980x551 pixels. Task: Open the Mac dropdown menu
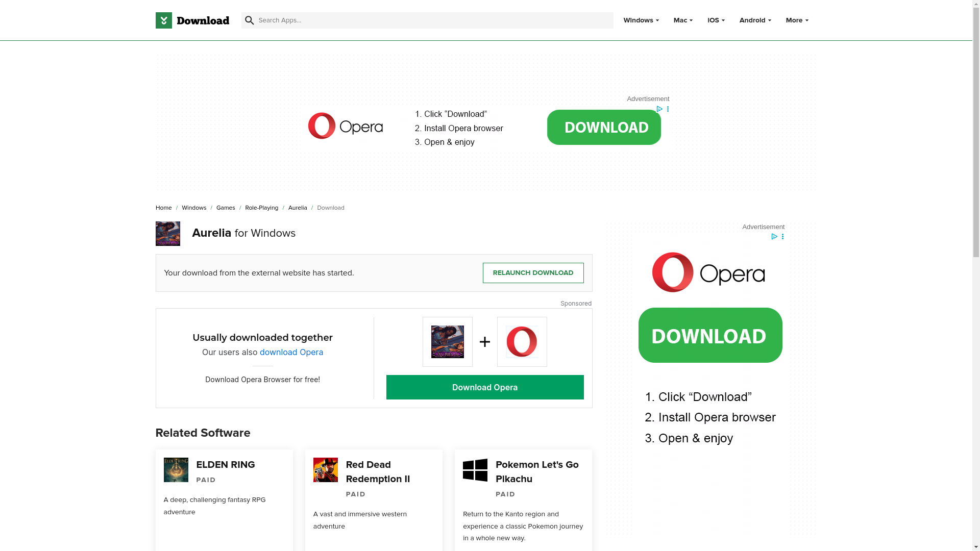(682, 20)
